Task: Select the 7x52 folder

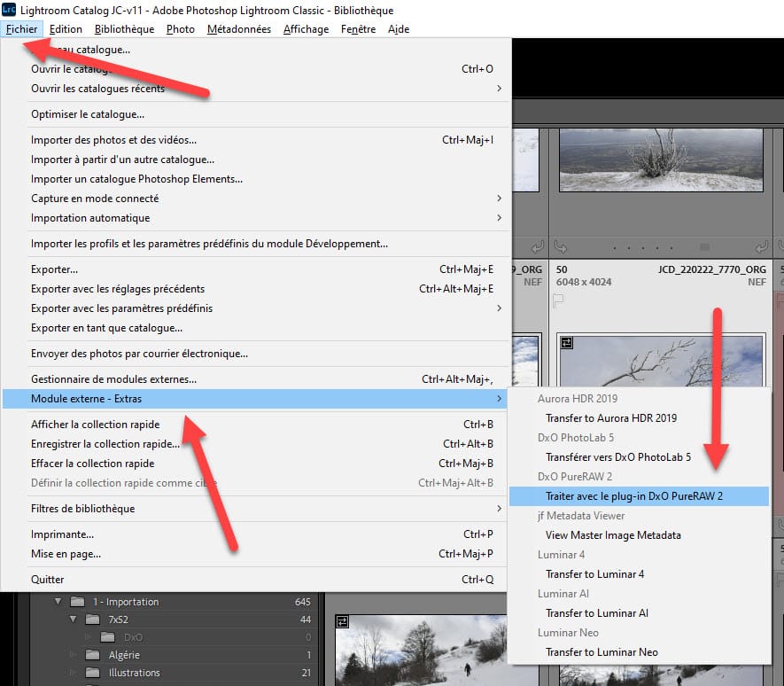Action: coord(172,620)
